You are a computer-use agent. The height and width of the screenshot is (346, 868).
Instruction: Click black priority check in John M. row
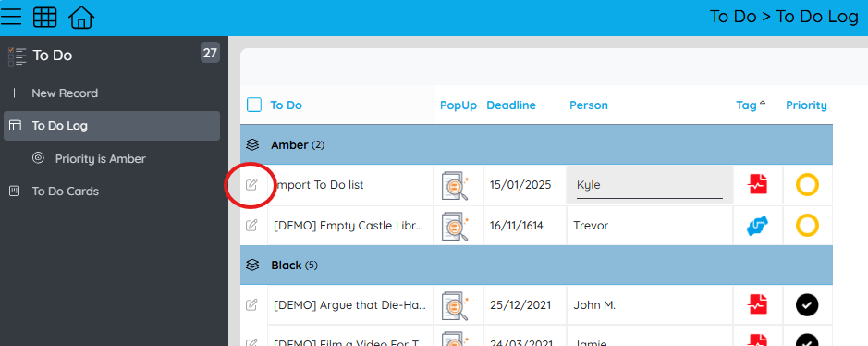(x=807, y=305)
